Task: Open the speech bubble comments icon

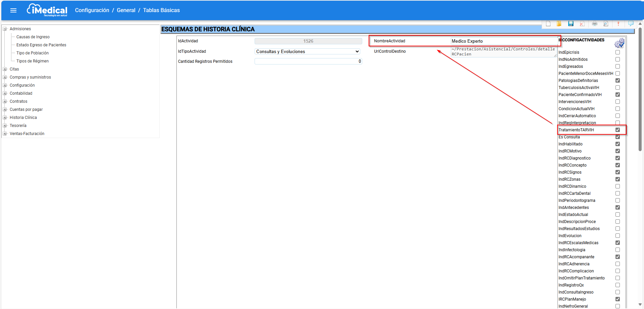Action: point(631,24)
